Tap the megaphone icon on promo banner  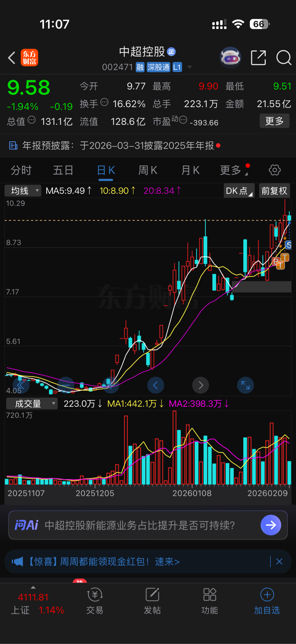[x=17, y=561]
